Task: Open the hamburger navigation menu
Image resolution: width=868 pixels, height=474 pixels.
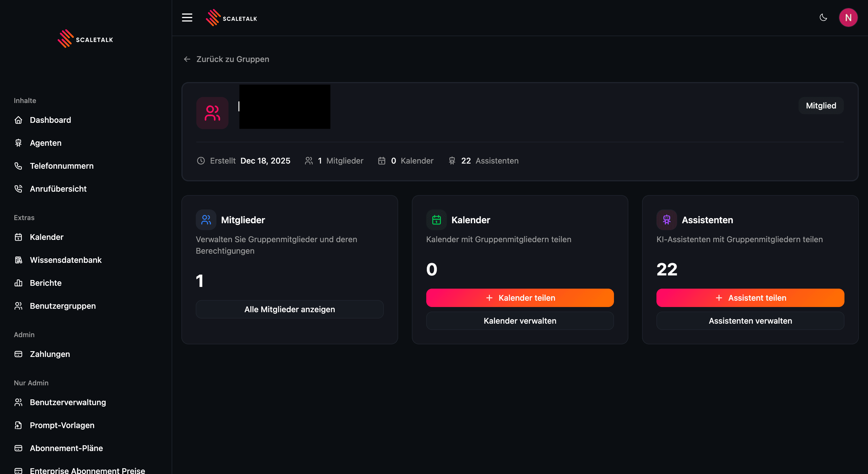Action: 187,18
